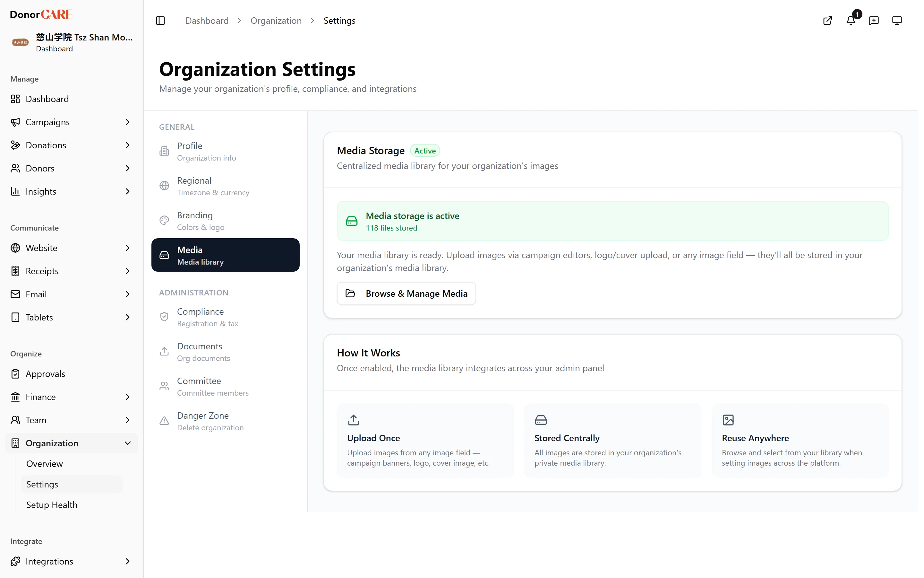924x578 pixels.
Task: Open the Profile settings section
Action: click(x=225, y=151)
